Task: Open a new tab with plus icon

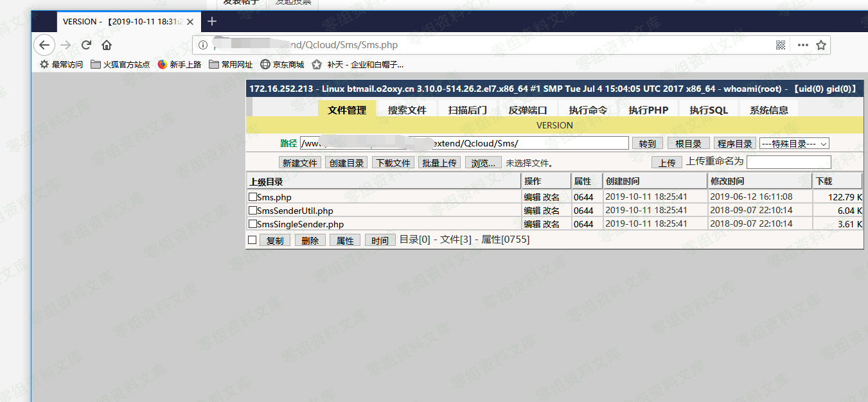Action: point(212,21)
